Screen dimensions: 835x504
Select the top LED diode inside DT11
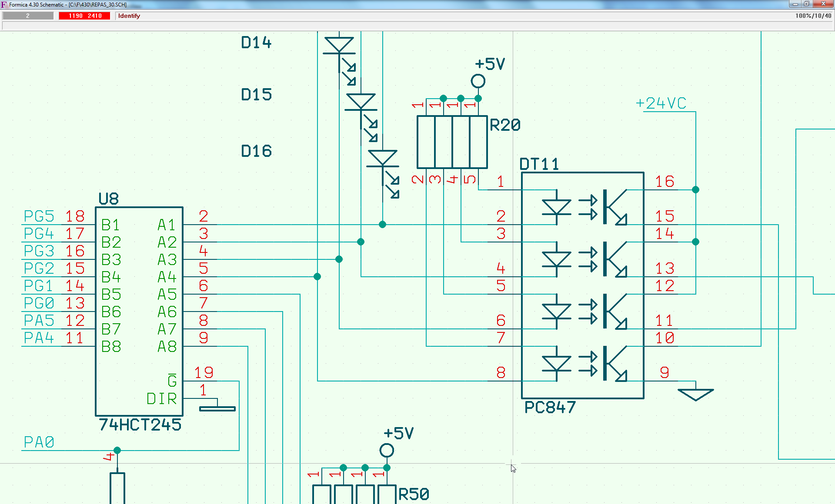coord(557,207)
